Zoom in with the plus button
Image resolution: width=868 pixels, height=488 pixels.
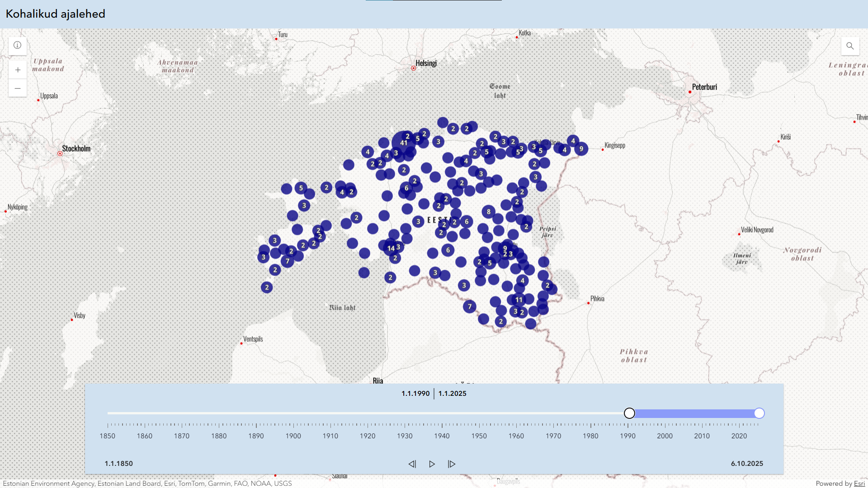click(18, 70)
